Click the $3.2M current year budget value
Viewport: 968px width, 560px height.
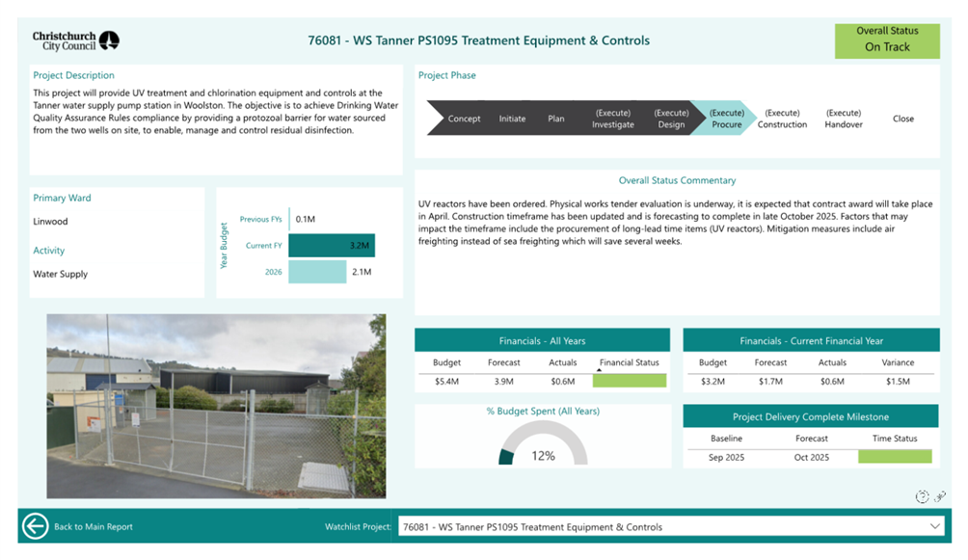pos(713,382)
